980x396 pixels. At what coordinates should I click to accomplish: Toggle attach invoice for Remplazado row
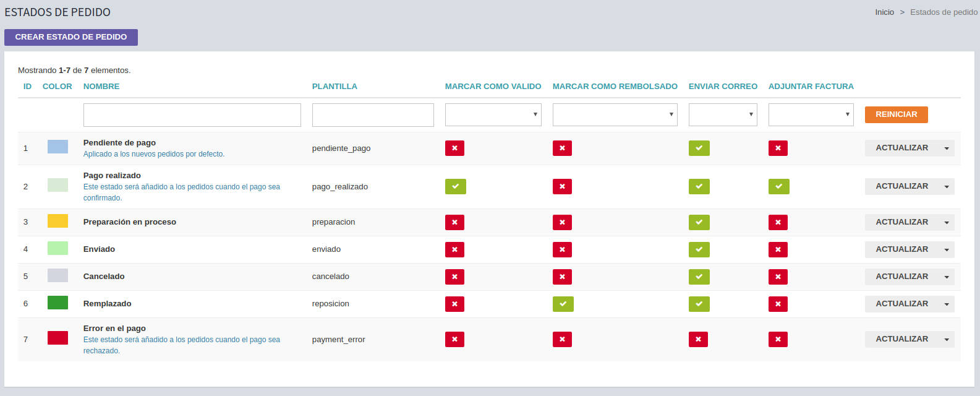(x=778, y=304)
